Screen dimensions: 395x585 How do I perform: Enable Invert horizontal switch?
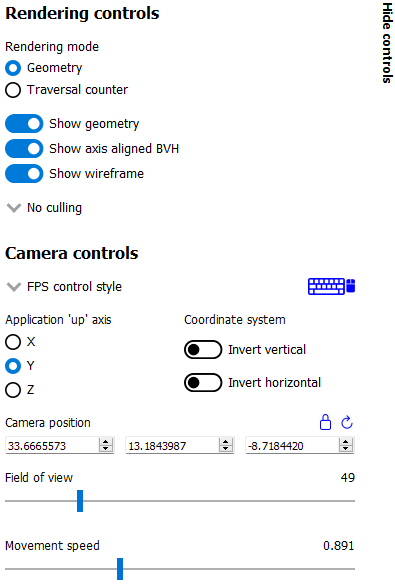pyautogui.click(x=203, y=382)
